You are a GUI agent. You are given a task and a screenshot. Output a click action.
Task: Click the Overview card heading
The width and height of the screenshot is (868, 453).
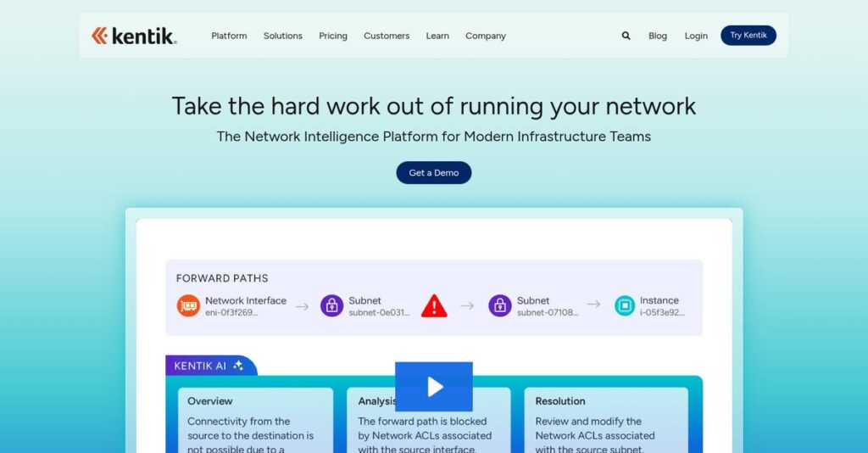(210, 401)
